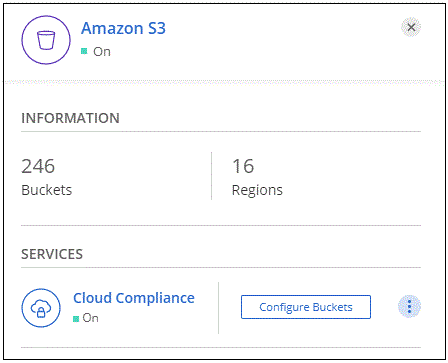The width and height of the screenshot is (448, 363).
Task: Click the INFORMATION section heading
Action: [x=70, y=118]
